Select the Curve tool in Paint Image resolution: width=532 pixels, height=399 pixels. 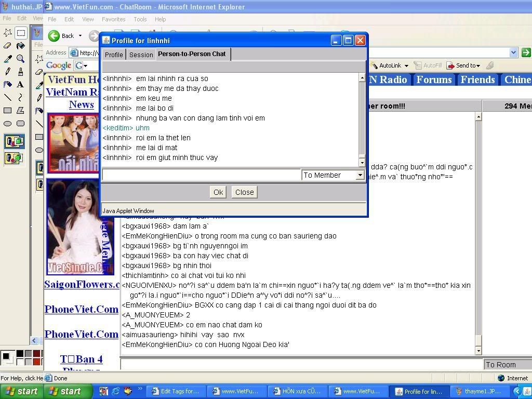(x=21, y=97)
